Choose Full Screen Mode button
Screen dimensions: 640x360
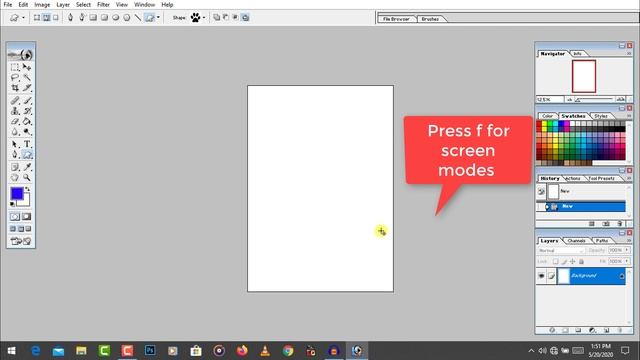pos(29,229)
